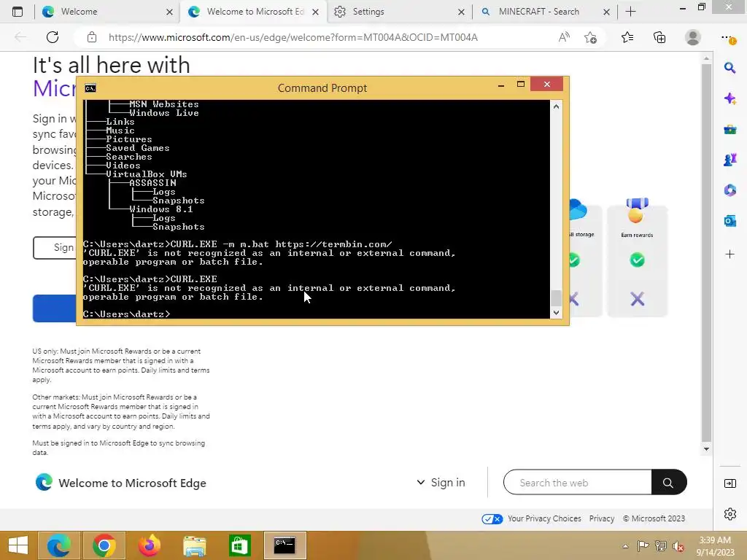Click the Welcome to Microsoft Edge footer logo
Screen dimensions: 747x560
click(44, 483)
